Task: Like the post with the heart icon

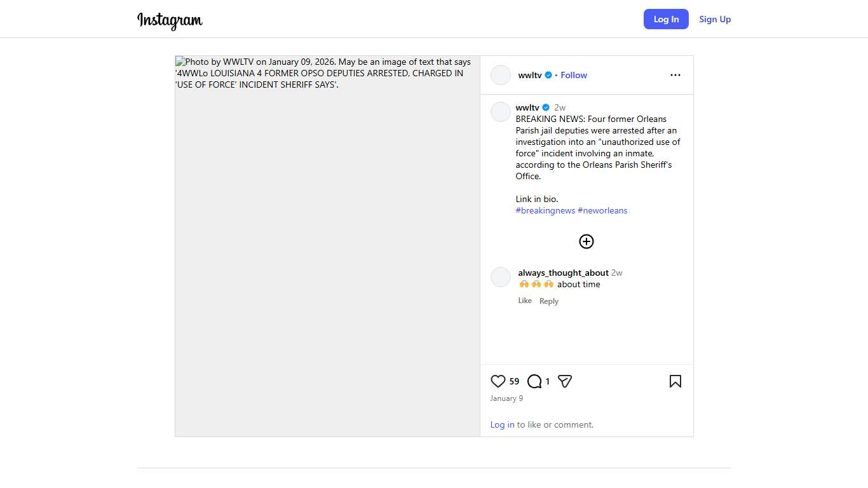Action: 498,381
